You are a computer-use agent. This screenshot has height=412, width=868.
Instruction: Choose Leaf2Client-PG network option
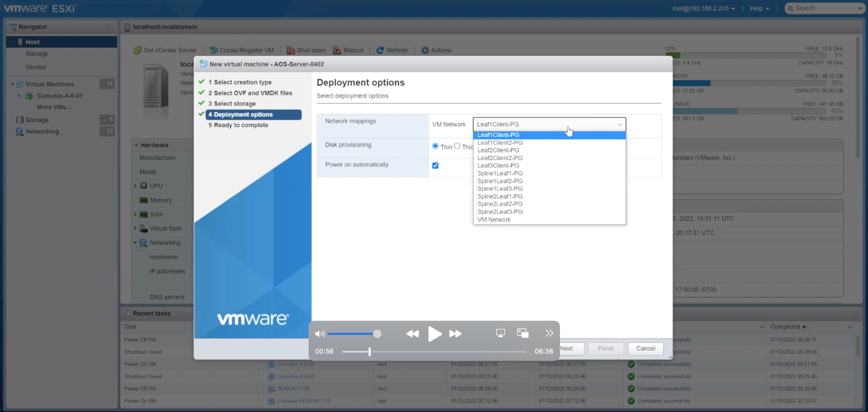[549, 150]
